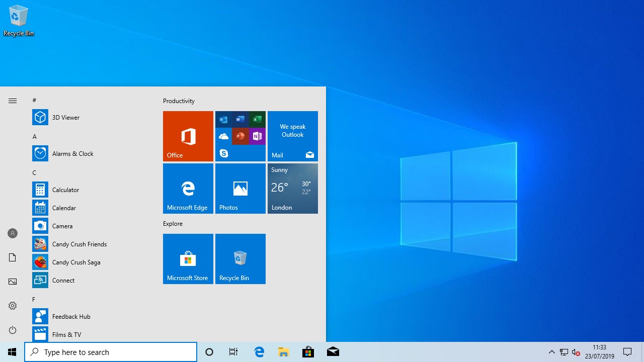Open File Explorer from the taskbar
Viewport: 644px width, 362px height.
pos(284,352)
